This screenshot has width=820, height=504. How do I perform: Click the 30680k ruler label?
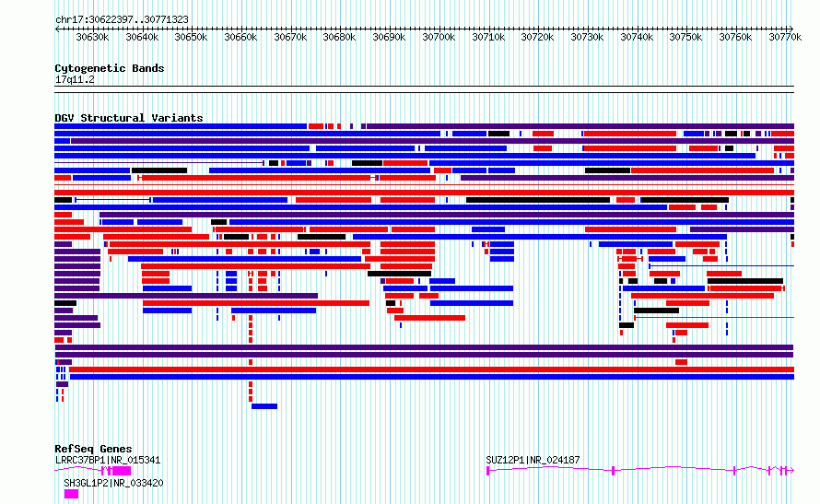[x=339, y=37]
